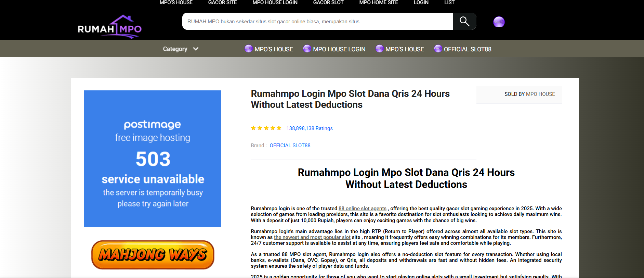Click the 'Brand :' label

click(x=259, y=146)
